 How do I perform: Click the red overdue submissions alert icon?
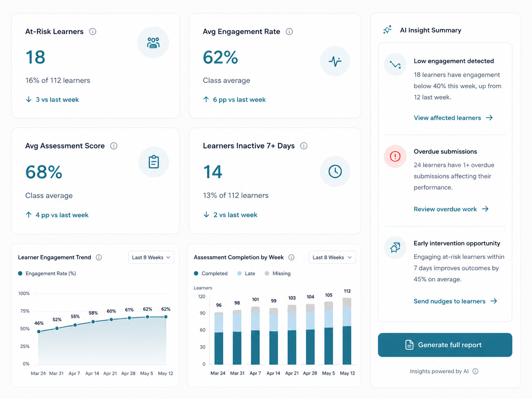click(x=395, y=157)
